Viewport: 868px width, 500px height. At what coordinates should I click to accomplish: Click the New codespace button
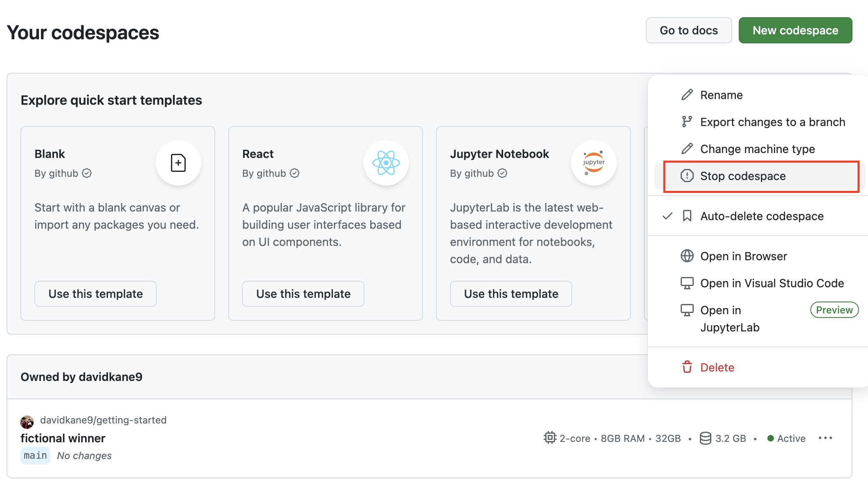tap(795, 30)
